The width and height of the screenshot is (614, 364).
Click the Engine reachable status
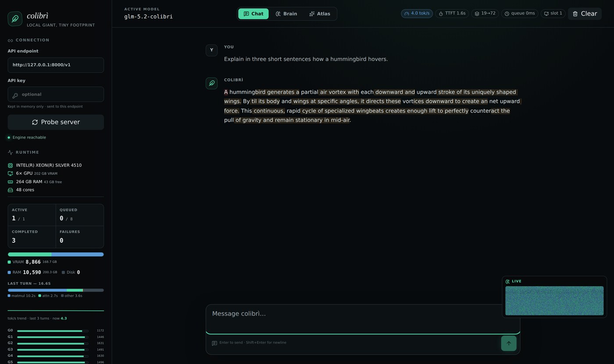pos(27,138)
